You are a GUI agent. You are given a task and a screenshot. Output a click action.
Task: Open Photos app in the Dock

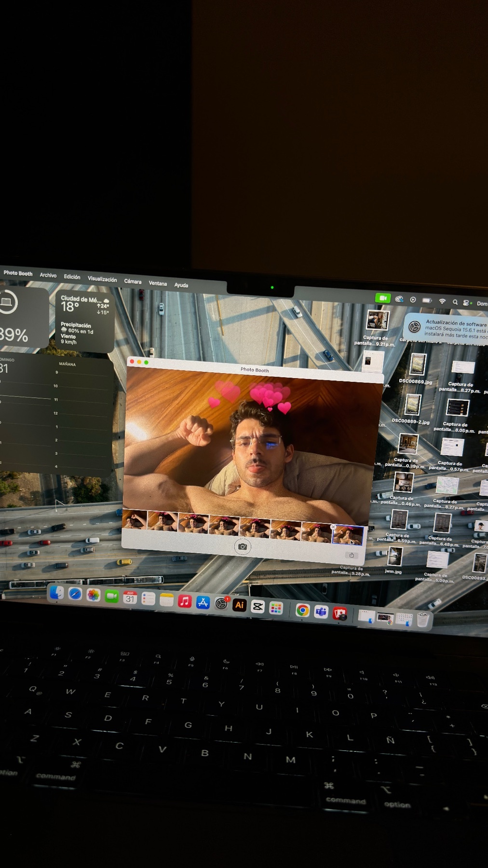(x=93, y=595)
